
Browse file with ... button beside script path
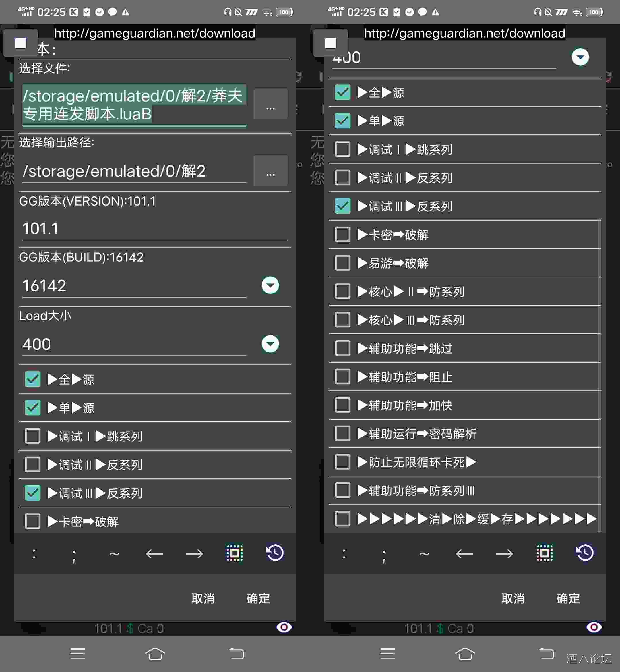pyautogui.click(x=270, y=105)
